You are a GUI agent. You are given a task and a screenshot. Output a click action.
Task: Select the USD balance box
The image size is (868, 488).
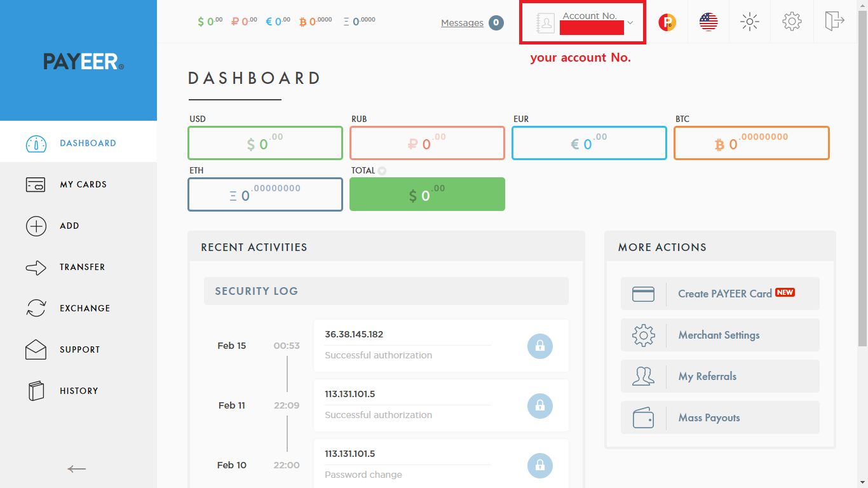[x=265, y=143]
